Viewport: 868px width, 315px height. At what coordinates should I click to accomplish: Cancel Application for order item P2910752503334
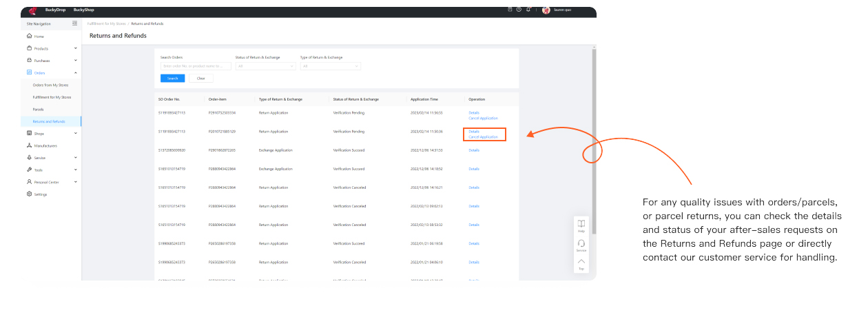(x=483, y=118)
